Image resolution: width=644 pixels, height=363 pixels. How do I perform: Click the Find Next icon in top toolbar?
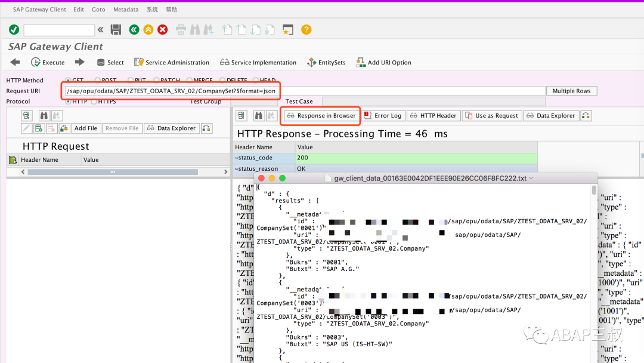tap(209, 30)
